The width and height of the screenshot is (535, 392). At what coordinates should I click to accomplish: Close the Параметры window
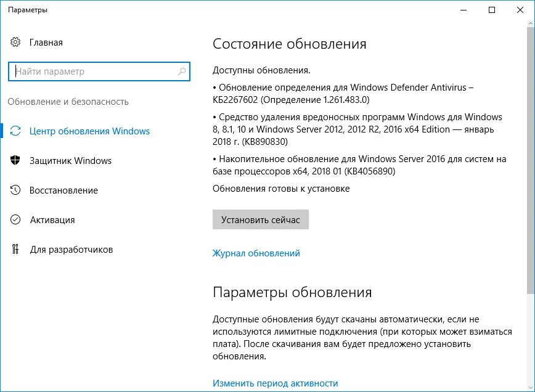click(520, 10)
